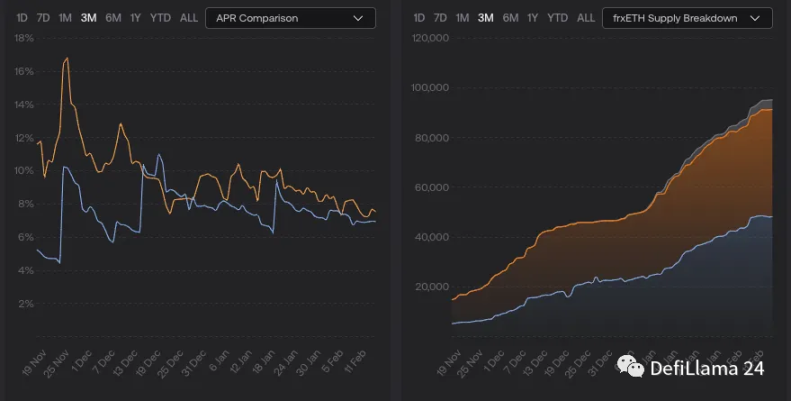Open the APR Comparison dropdown
The width and height of the screenshot is (791, 401).
(x=289, y=18)
